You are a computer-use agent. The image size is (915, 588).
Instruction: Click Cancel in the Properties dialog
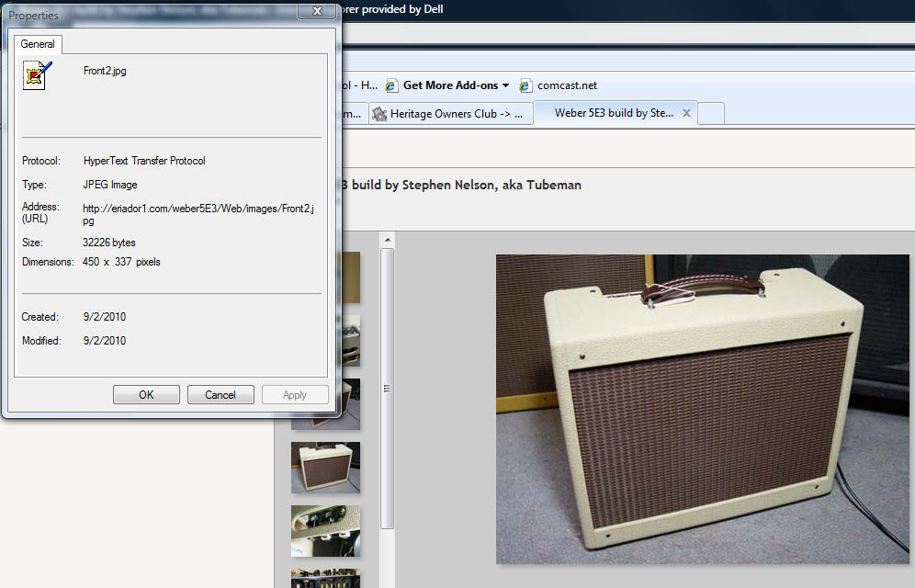click(x=220, y=395)
